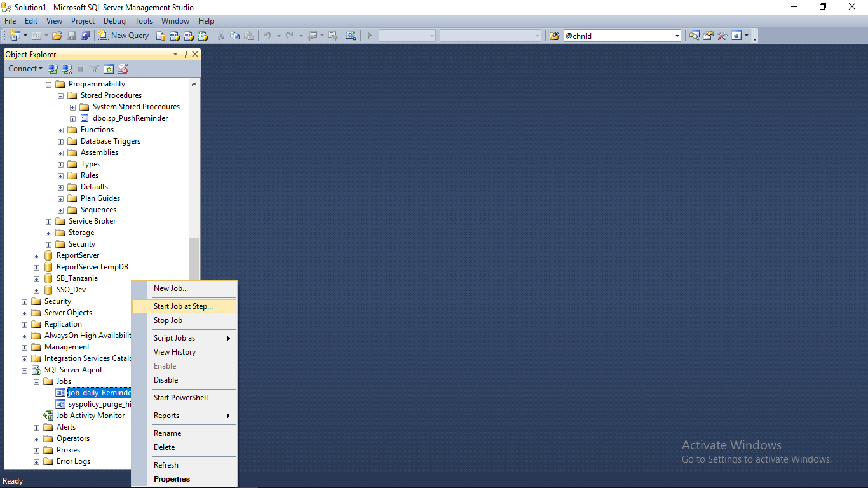Click the Refresh icon in Object Explorer
Screen dimensions: 868x488
109,69
